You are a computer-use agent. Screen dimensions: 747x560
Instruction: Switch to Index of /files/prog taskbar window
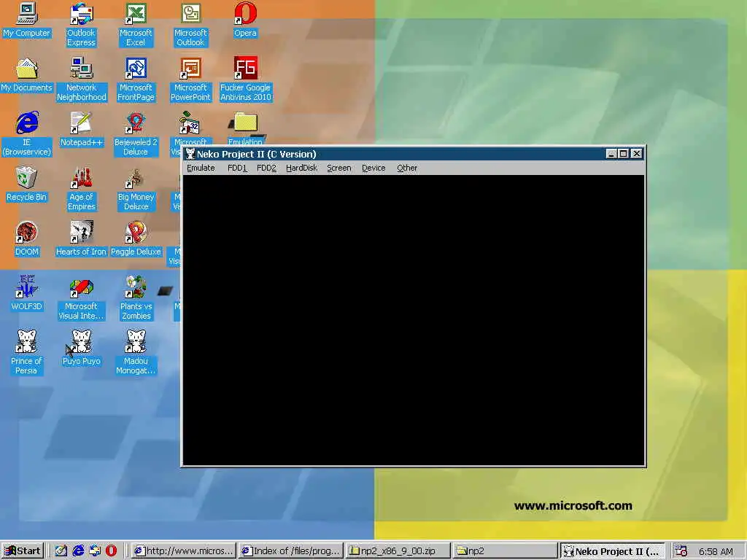click(x=290, y=551)
